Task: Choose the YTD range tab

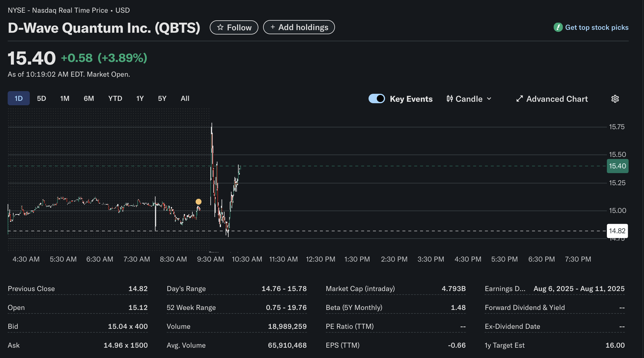Action: click(x=115, y=98)
